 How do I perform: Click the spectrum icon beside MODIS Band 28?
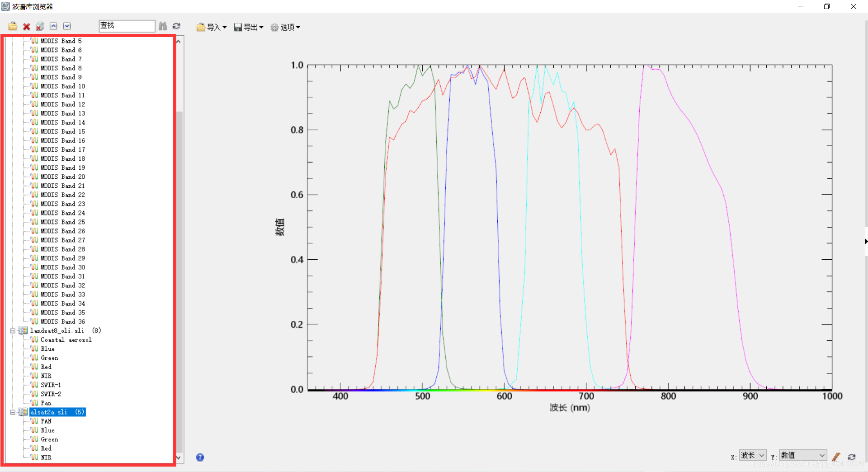[x=34, y=249]
